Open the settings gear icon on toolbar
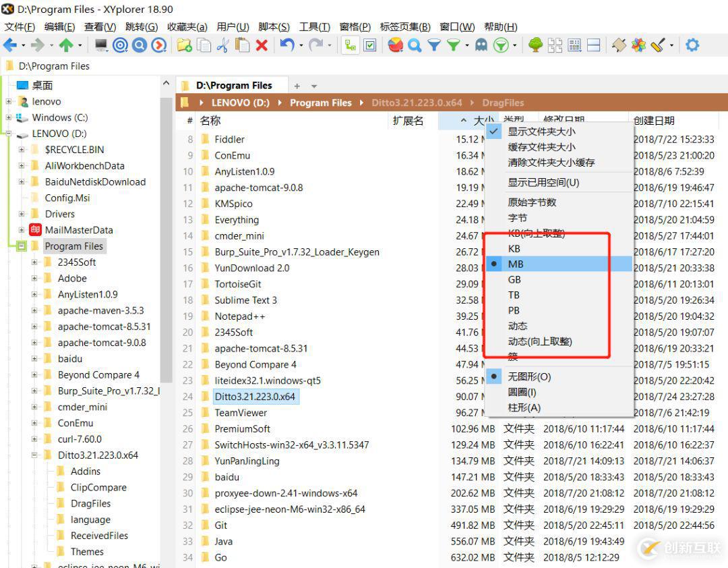Image resolution: width=728 pixels, height=568 pixels. point(692,45)
